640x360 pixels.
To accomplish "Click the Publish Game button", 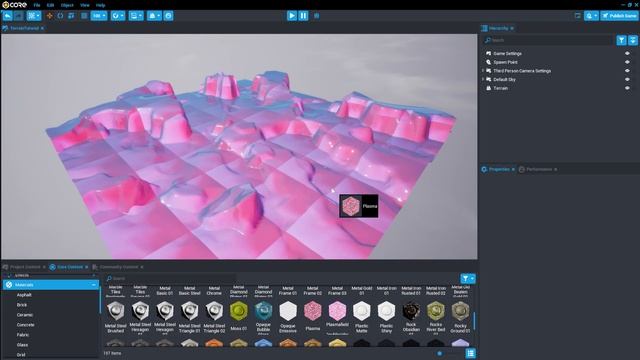I will pos(619,16).
